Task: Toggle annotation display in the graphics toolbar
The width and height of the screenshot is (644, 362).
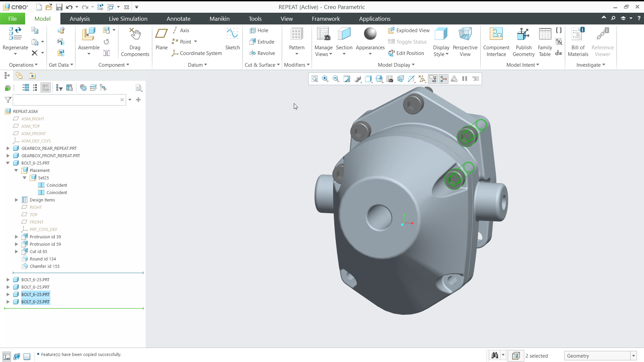Action: [x=433, y=79]
